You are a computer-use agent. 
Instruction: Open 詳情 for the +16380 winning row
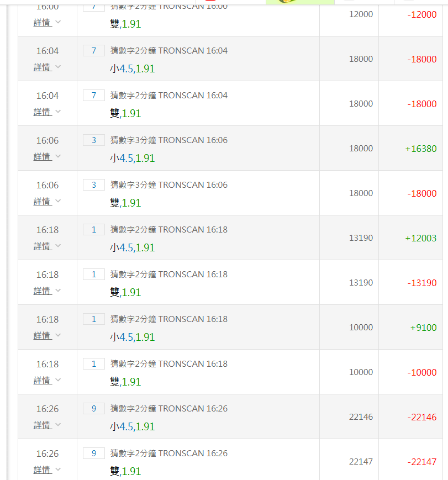click(42, 156)
